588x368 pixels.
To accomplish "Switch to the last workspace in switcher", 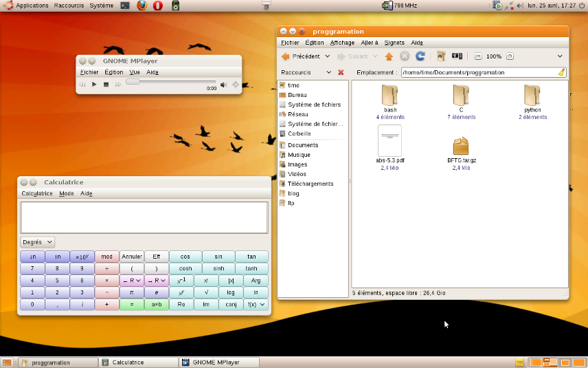I will pos(579,362).
